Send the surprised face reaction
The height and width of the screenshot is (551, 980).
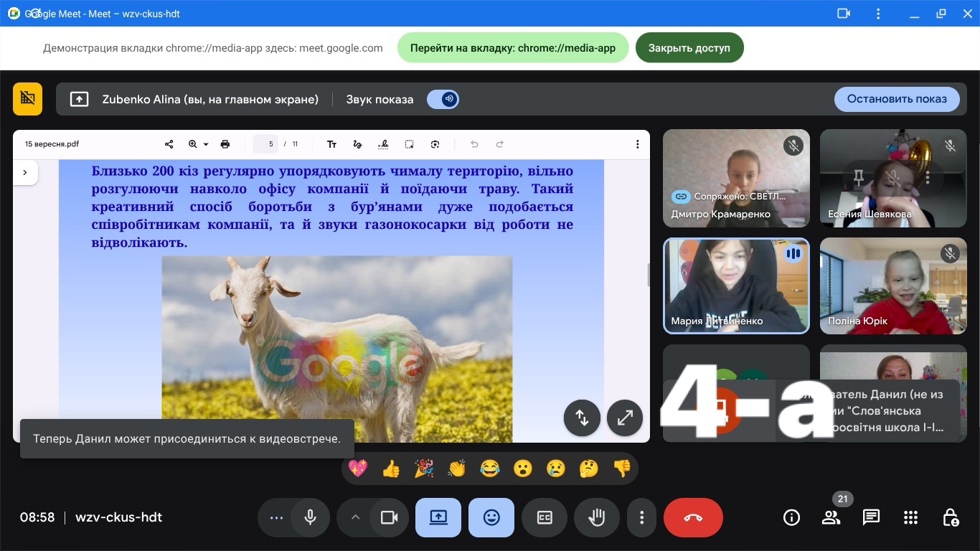[523, 468]
